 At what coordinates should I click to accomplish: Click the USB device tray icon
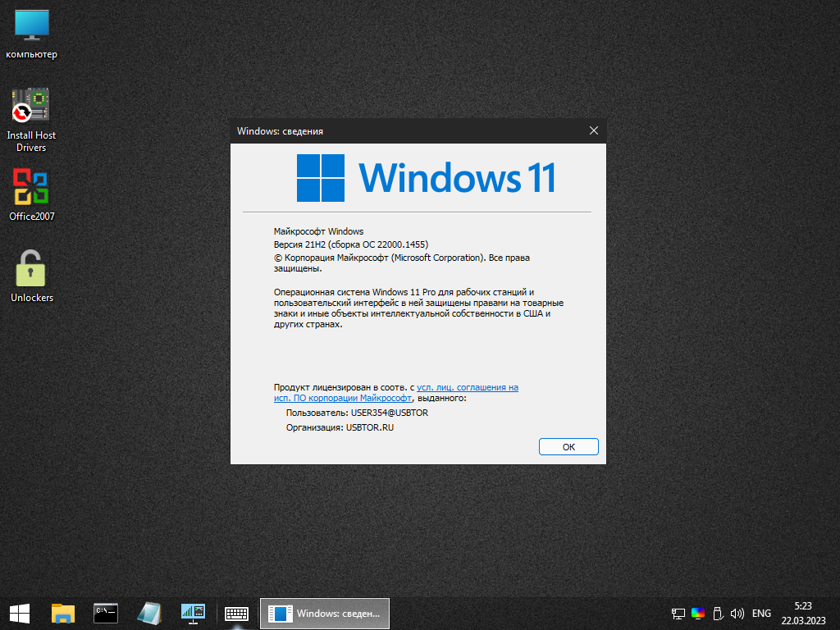tap(718, 614)
